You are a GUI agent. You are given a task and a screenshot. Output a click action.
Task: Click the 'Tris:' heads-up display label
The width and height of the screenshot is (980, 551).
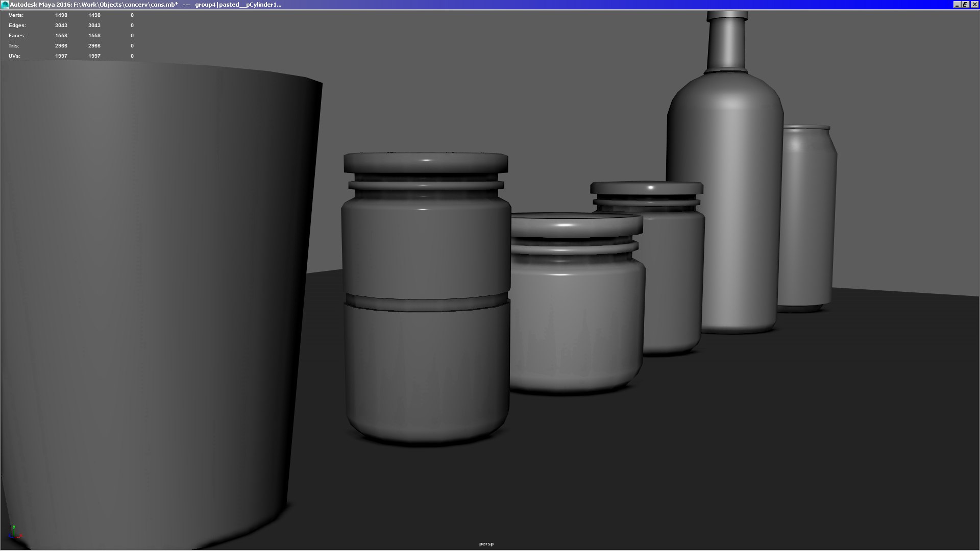pos(14,46)
